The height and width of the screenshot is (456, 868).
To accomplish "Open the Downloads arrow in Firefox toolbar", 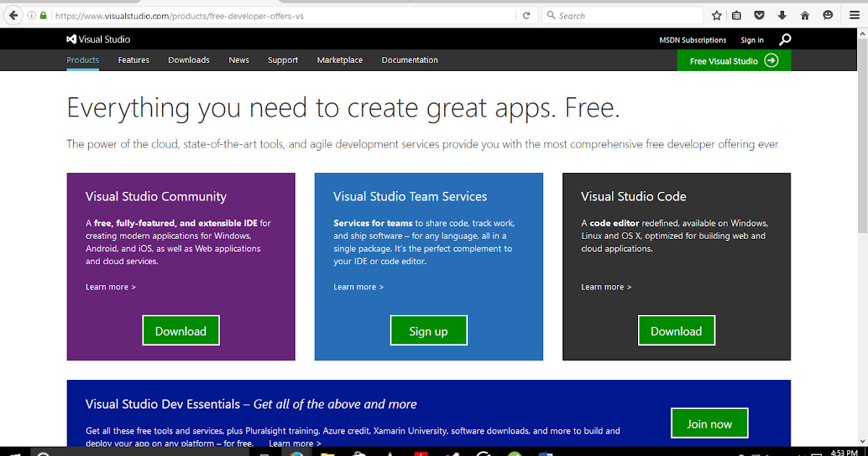I will click(782, 15).
